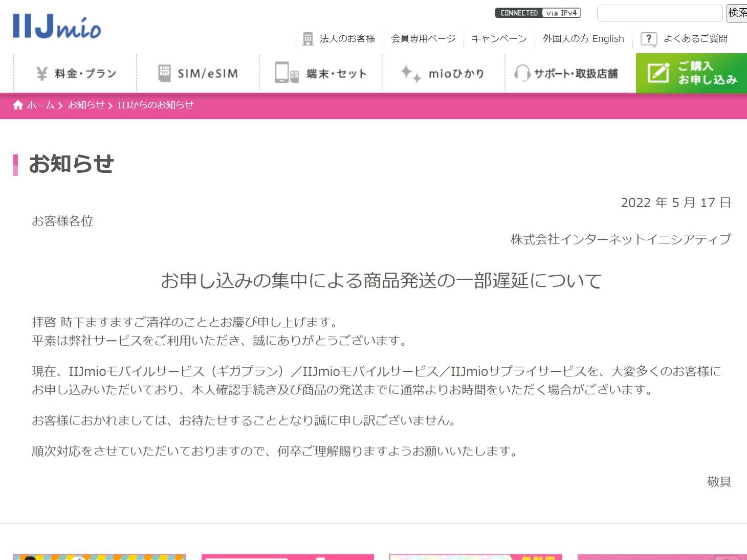Click the ご購入お申し込み button
This screenshot has height=560, width=747.
[691, 73]
